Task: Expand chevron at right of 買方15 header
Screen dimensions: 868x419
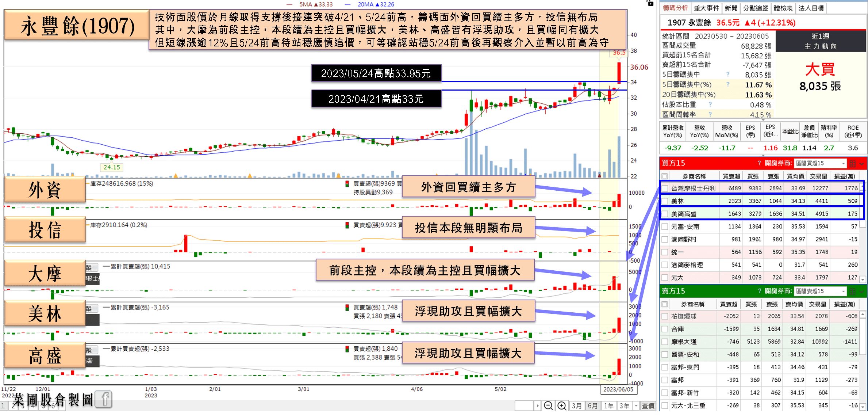Action: tap(862, 164)
